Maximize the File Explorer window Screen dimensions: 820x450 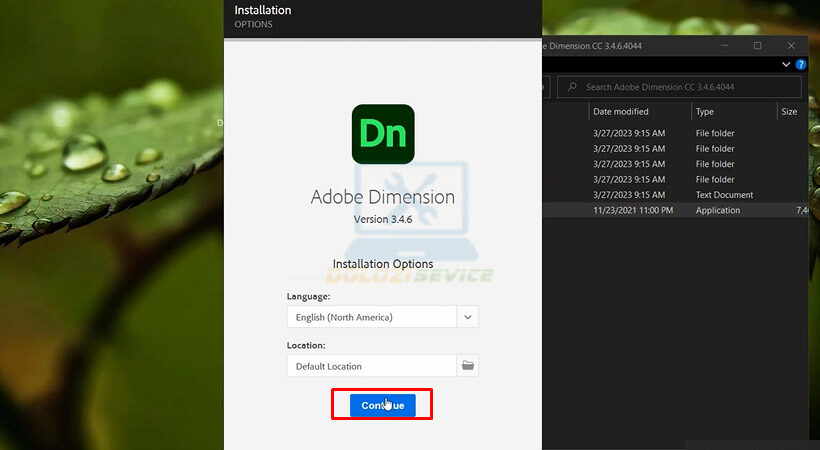[757, 45]
